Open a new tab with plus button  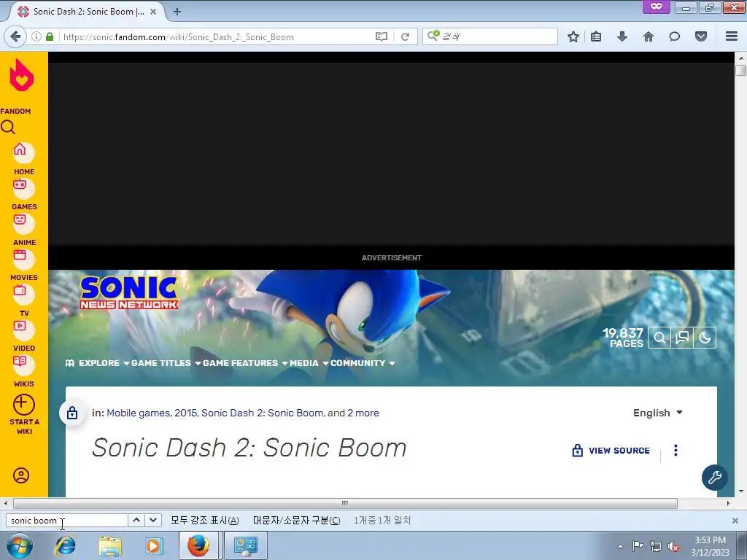pos(177,12)
